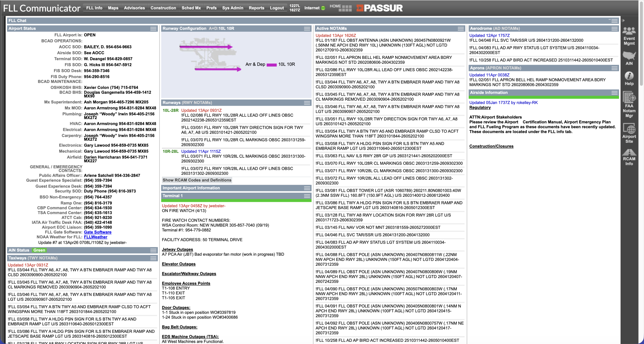
Task: Click the Gate Software link
Action: tap(98, 232)
